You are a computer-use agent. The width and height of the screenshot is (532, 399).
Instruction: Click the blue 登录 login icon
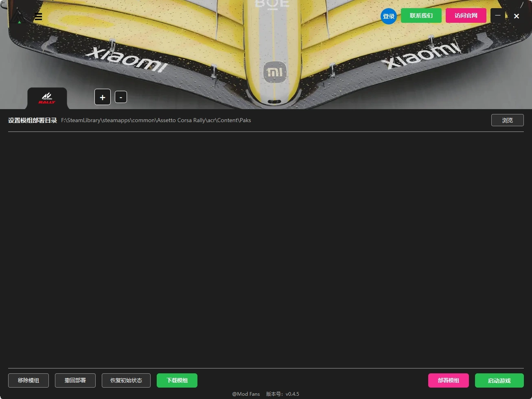pyautogui.click(x=389, y=16)
